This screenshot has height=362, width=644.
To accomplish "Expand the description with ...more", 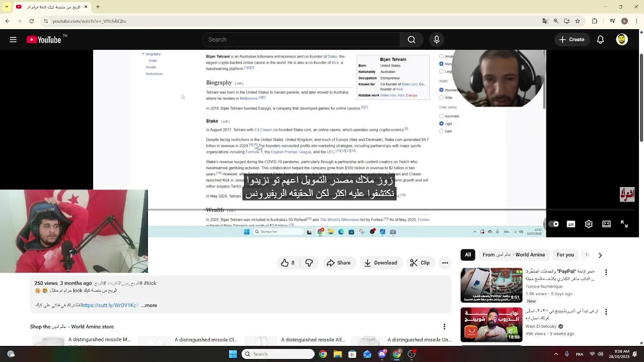I will point(149,305).
